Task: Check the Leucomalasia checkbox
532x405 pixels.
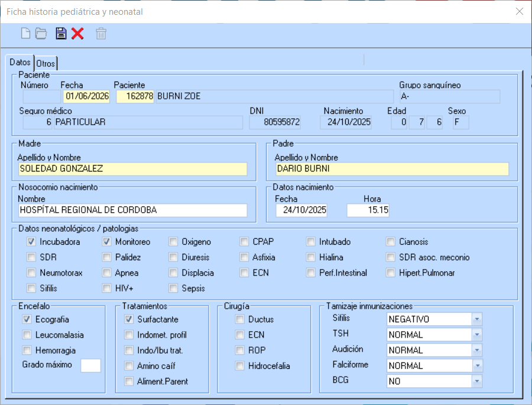Action: click(x=27, y=335)
